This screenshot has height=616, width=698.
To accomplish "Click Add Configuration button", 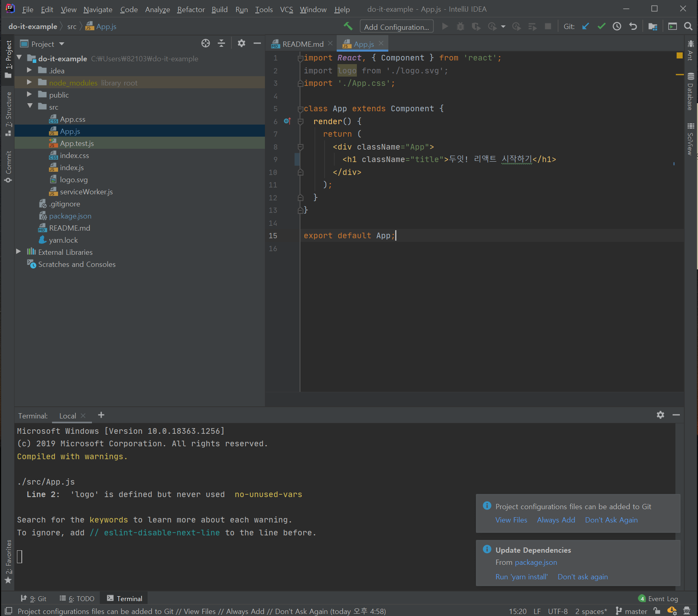I will click(396, 27).
